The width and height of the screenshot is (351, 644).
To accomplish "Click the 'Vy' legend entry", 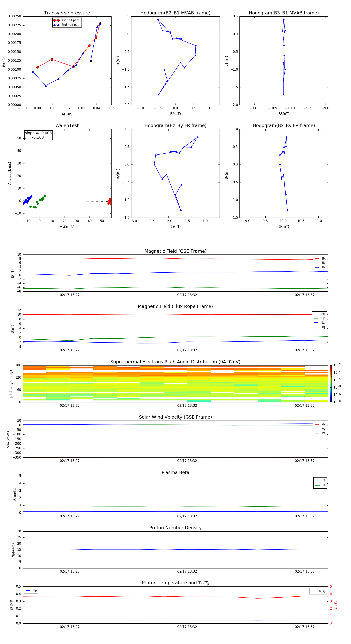I will (320, 429).
